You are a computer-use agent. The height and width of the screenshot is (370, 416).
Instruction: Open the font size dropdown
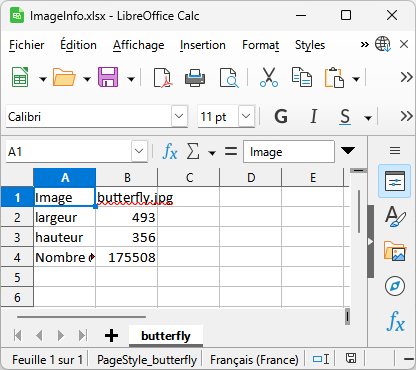246,116
